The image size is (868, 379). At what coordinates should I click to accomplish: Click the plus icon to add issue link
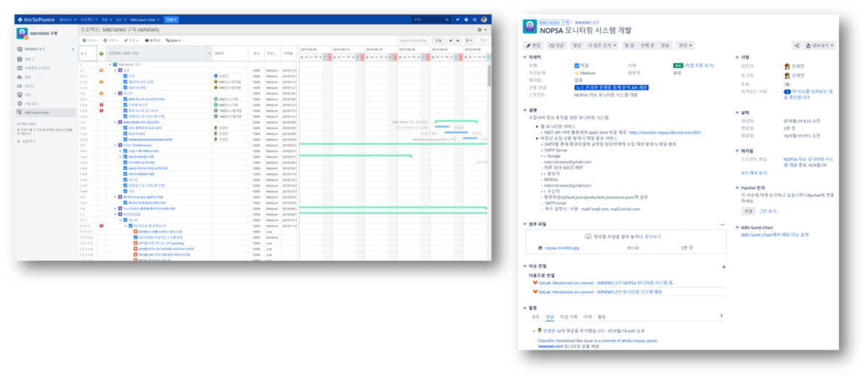(x=723, y=267)
